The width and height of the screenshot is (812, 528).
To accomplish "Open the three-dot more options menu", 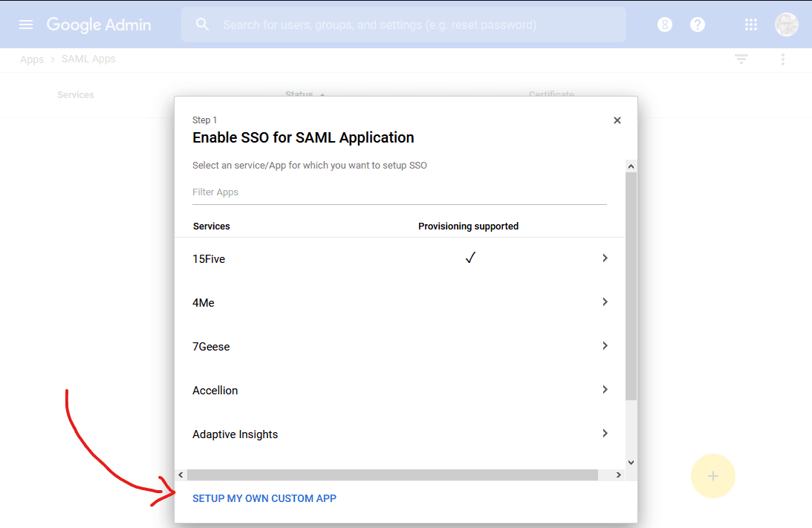I will pos(783,59).
